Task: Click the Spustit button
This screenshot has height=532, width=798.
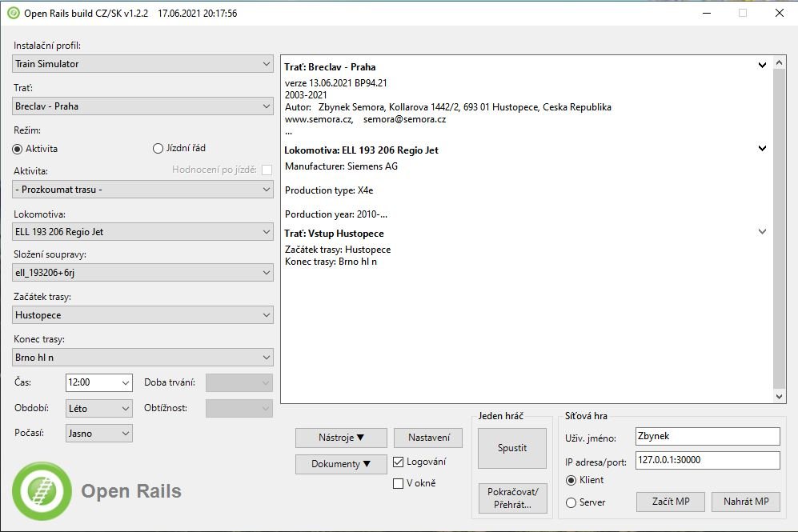Action: tap(512, 448)
